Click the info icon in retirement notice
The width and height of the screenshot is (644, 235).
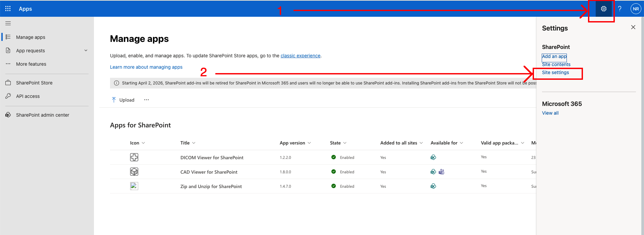point(116,83)
